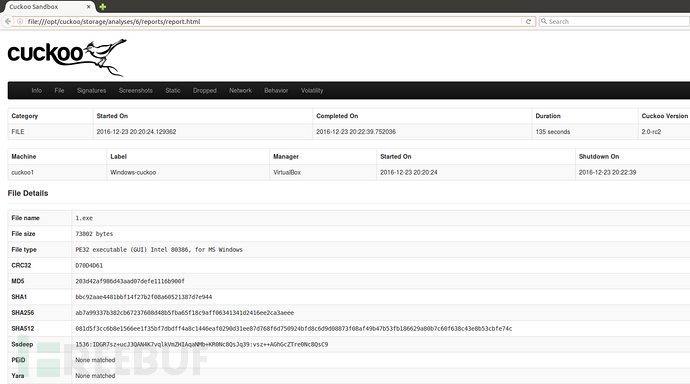This screenshot has width=690, height=384.
Task: Select machine start time 2016-12-23 20:20:24
Action: pyautogui.click(x=409, y=172)
